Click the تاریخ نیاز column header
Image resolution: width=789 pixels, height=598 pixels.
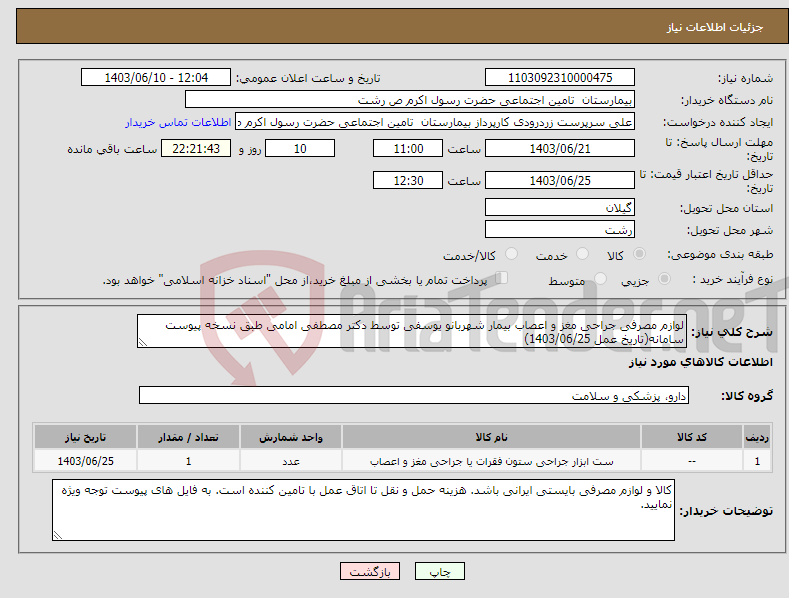[85, 437]
